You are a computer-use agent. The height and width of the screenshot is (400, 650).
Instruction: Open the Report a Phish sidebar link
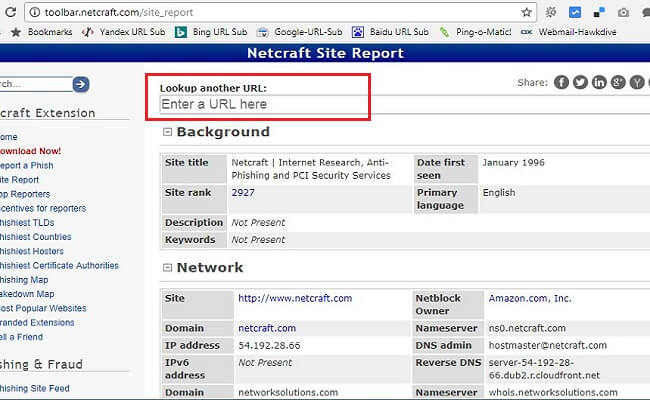(27, 165)
